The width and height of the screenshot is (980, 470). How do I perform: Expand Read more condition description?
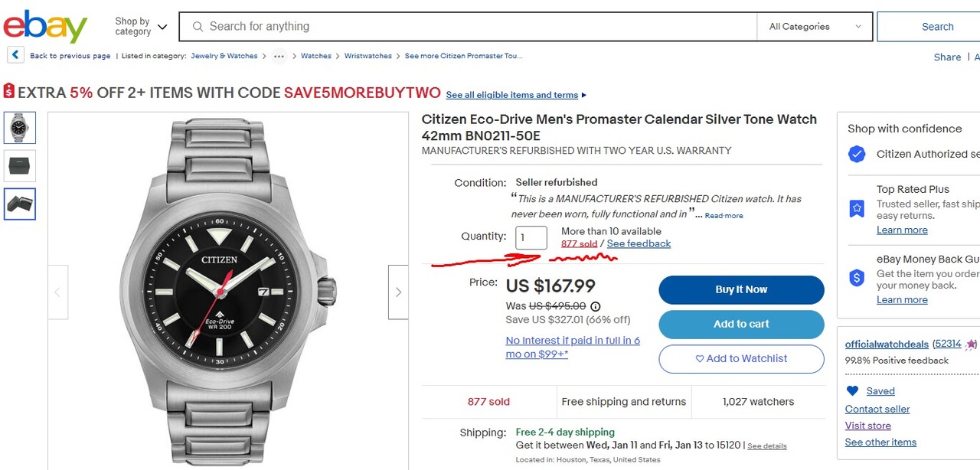(x=724, y=216)
